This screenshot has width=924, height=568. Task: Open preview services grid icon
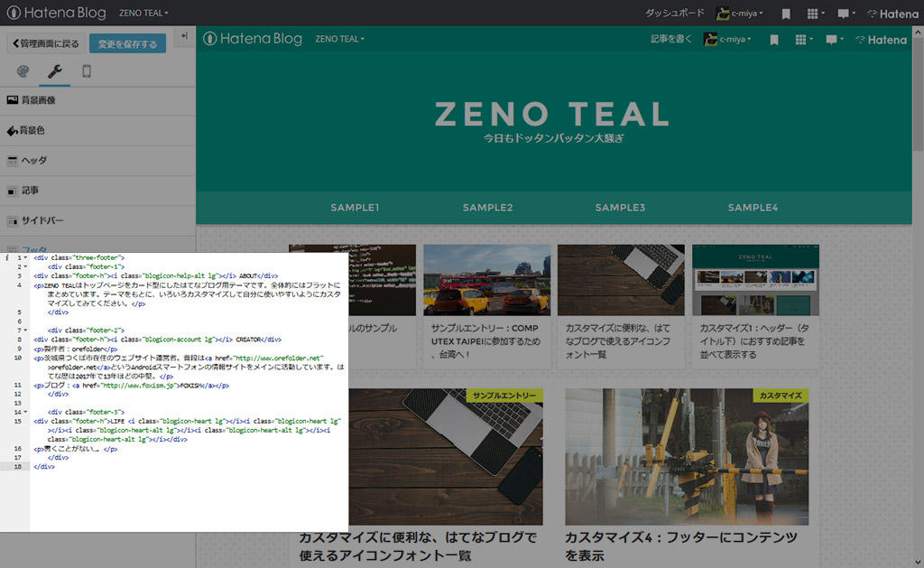click(x=804, y=40)
